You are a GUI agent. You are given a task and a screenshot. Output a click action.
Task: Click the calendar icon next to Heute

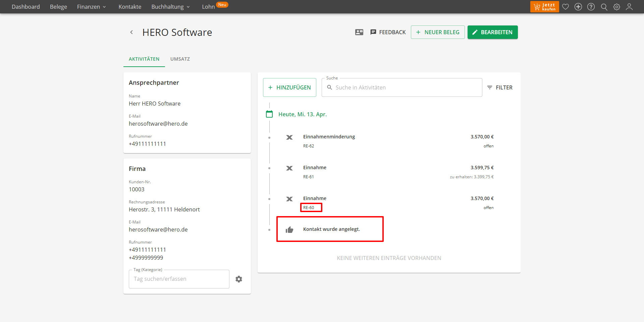coord(269,114)
